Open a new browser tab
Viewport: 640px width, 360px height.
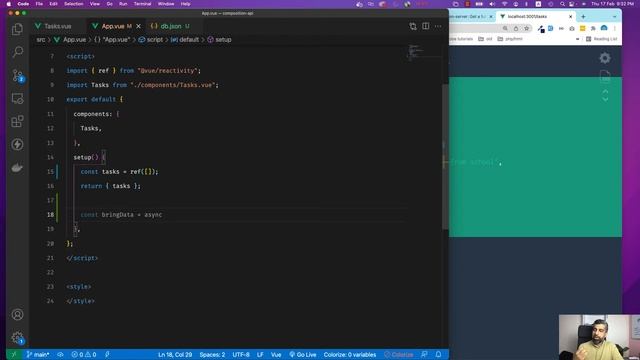pos(583,17)
